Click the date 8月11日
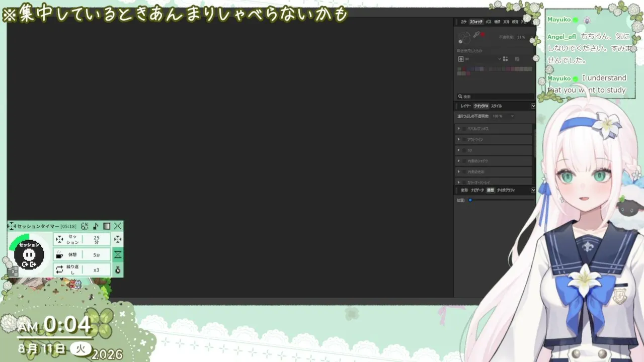 [x=42, y=348]
